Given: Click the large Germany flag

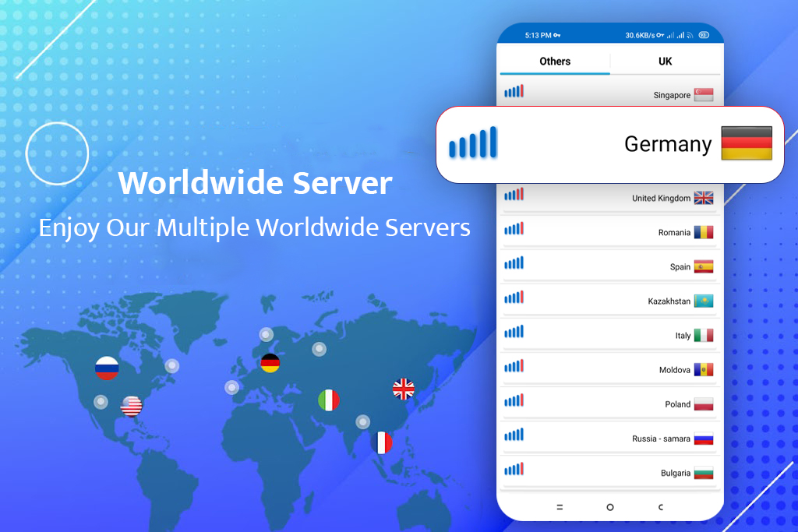Looking at the screenshot, I should coord(747,143).
